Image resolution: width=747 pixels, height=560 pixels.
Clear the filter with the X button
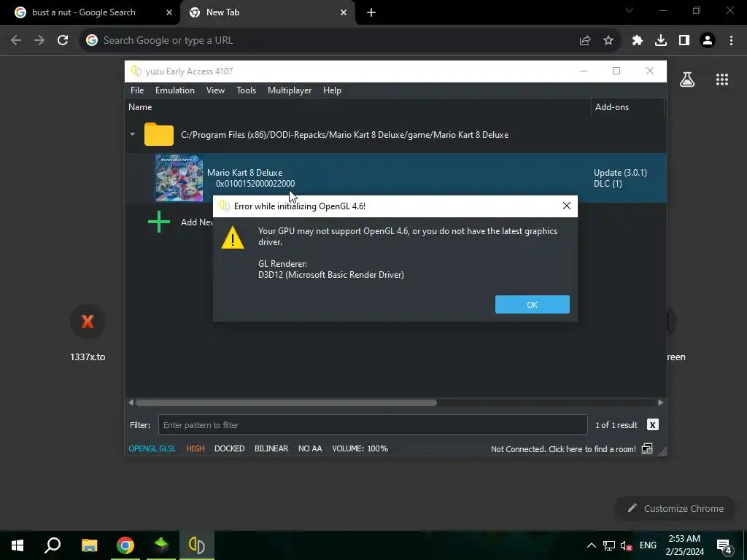652,425
